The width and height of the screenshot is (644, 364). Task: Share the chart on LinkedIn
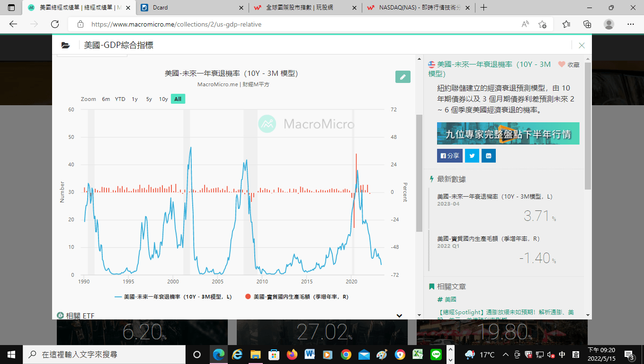[488, 155]
